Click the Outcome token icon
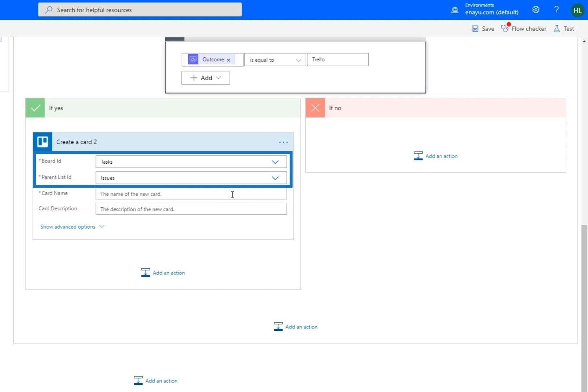588x392 pixels. click(x=193, y=59)
